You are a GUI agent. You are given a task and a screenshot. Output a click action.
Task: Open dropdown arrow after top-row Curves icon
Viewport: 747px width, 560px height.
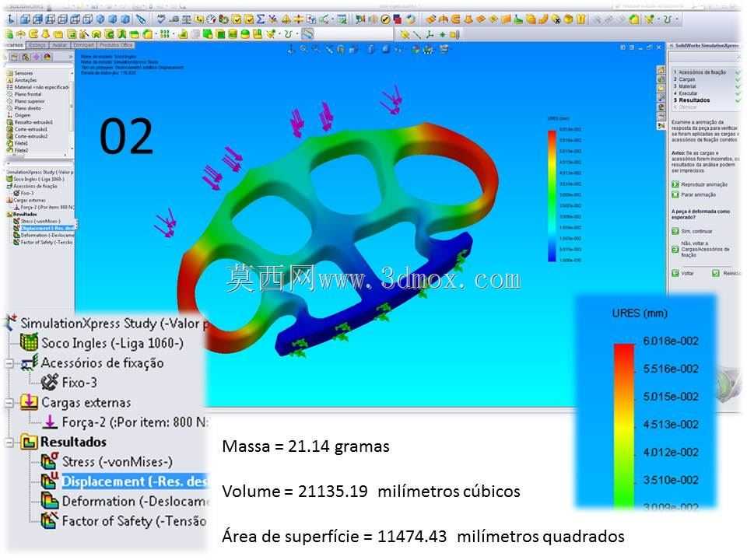point(675,19)
